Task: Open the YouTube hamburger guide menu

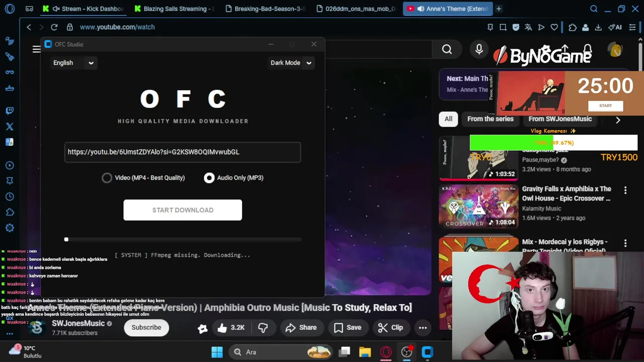Action: [36, 49]
